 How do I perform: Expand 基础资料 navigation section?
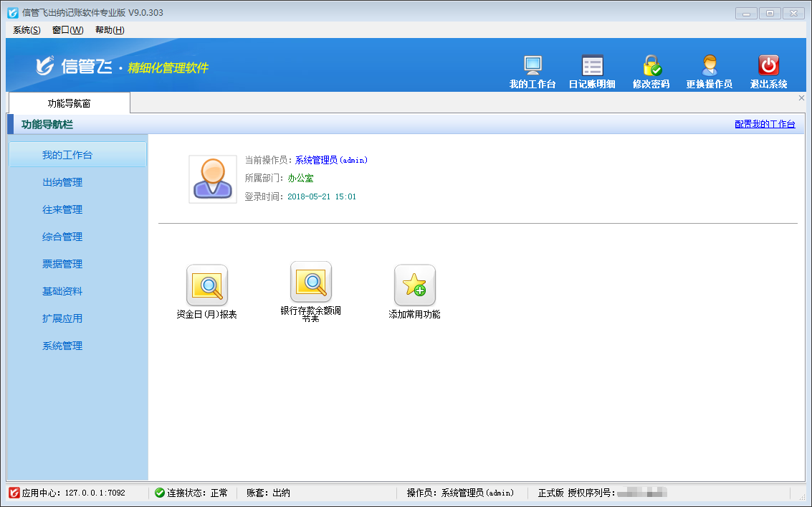pos(62,292)
